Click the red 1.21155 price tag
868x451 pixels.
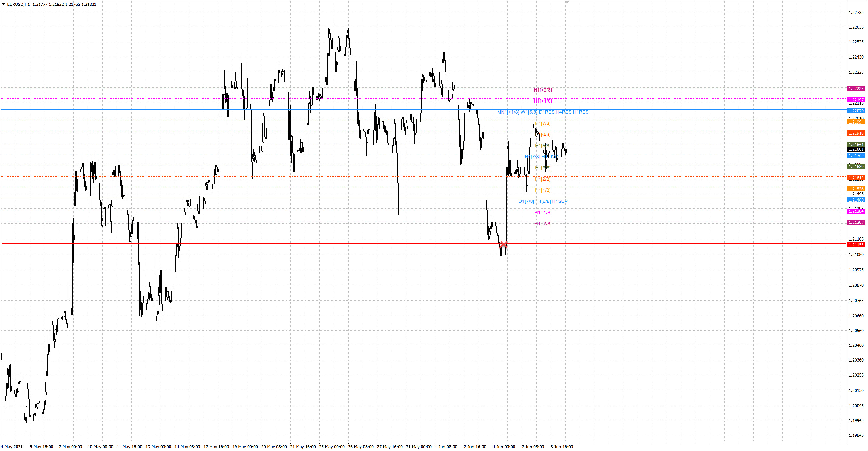tap(856, 245)
